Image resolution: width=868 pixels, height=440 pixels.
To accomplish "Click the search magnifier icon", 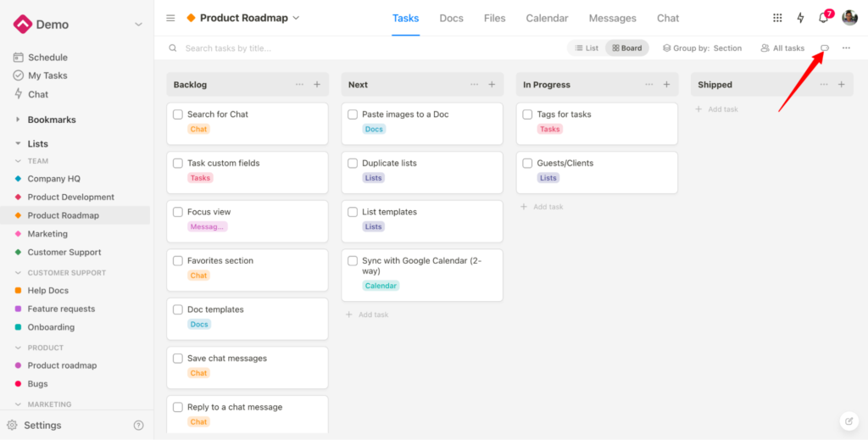I will [x=173, y=48].
